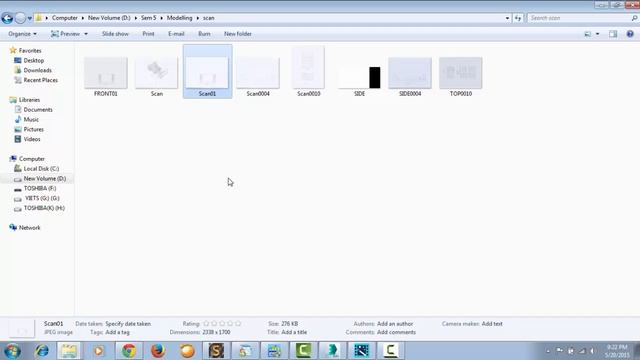
Task: Click E-mail in the toolbar
Action: pos(176,34)
